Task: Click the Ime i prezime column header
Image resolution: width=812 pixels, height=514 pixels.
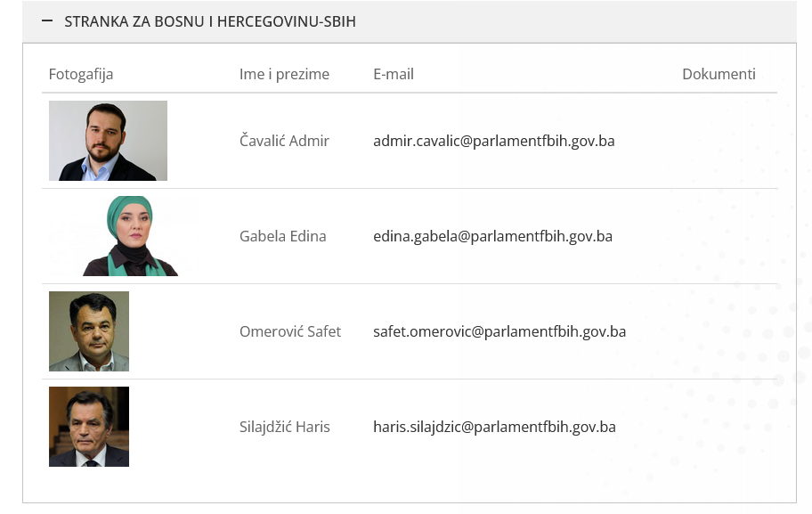Action: 284,74
